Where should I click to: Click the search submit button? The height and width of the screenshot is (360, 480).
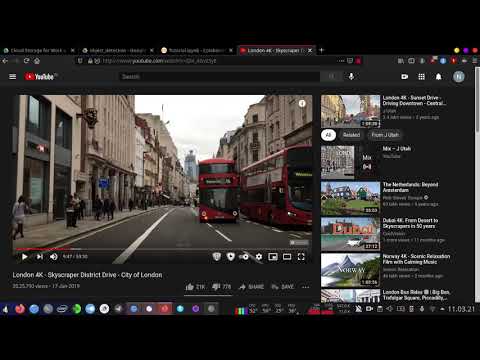331,77
